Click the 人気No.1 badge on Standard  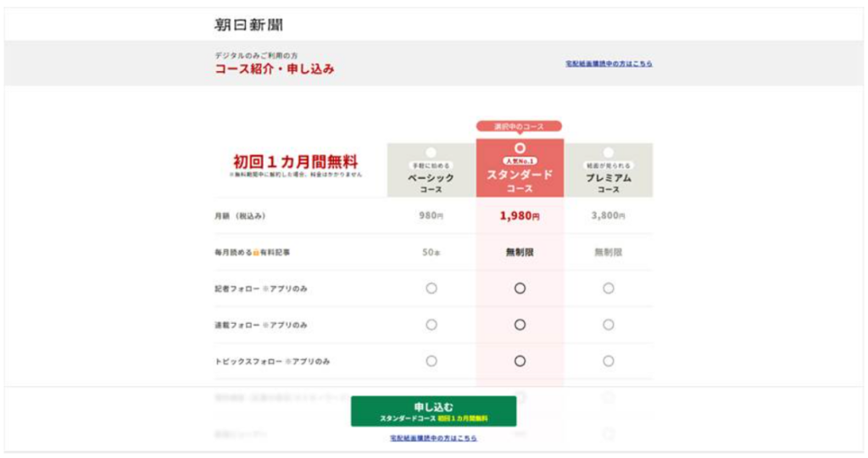point(520,161)
